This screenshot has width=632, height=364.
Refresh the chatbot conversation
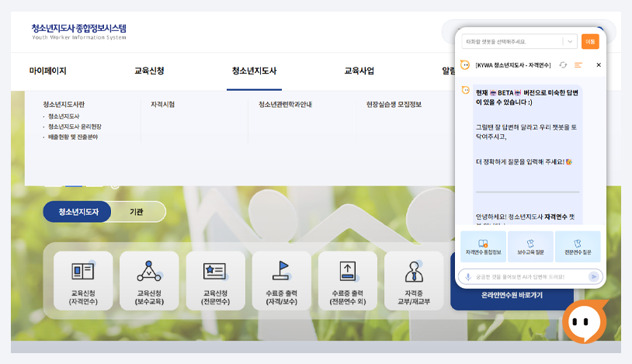(x=563, y=65)
